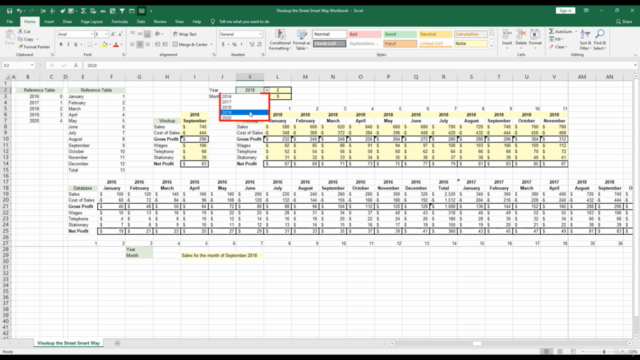This screenshot has width=640, height=360.
Task: Switch to the Insert ribbon tab
Action: point(49,22)
